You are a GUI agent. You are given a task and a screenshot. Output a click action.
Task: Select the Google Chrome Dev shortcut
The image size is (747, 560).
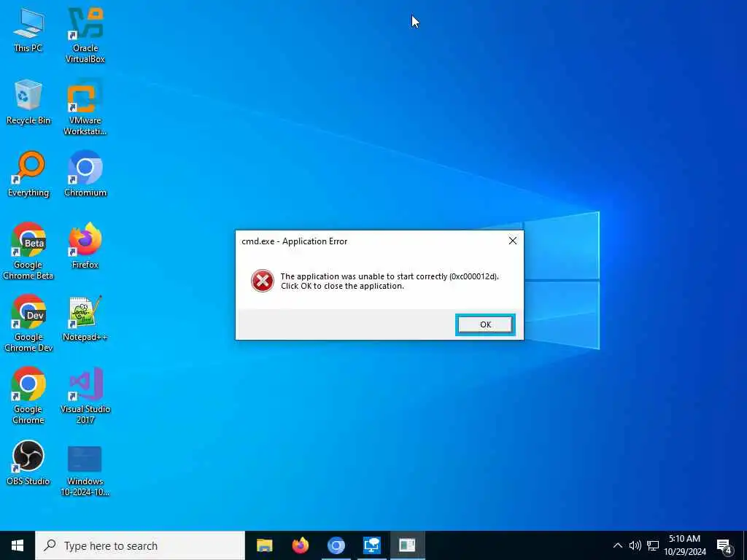28,323
